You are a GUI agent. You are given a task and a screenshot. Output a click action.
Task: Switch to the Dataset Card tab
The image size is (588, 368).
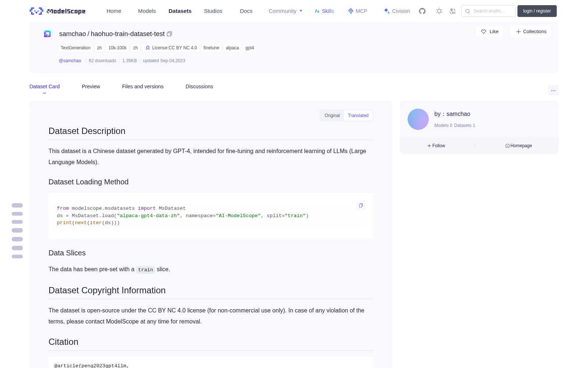point(44,86)
